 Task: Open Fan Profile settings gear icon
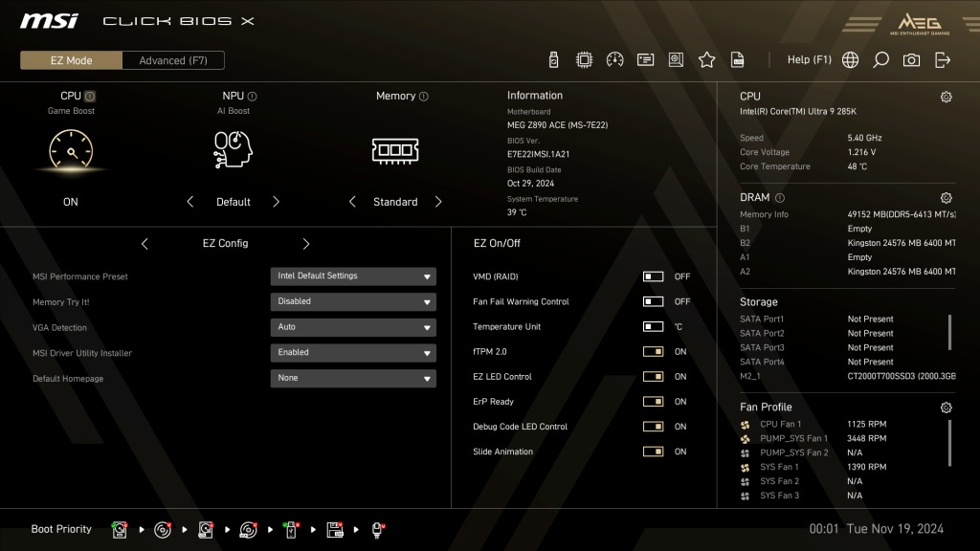click(947, 408)
